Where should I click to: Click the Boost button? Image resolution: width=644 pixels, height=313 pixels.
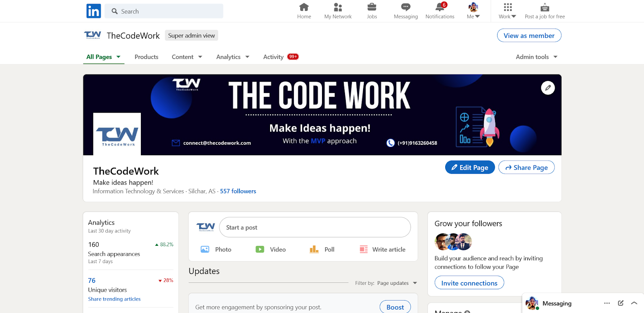click(395, 307)
